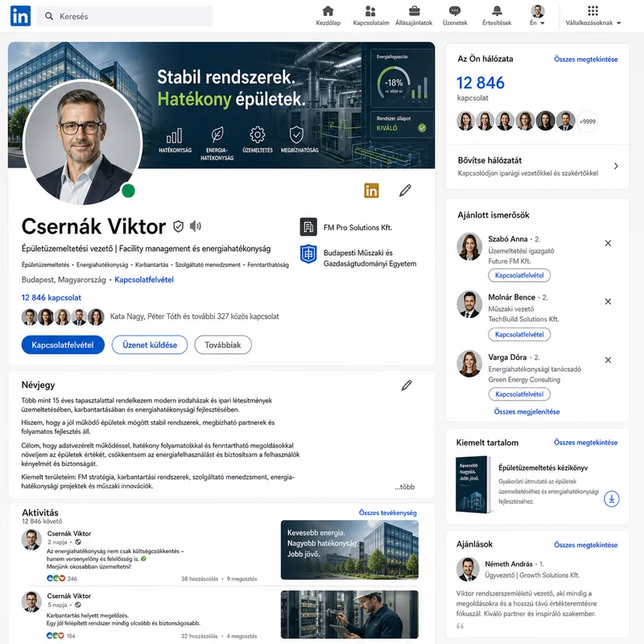
Task: Open the Kapcsolatfelvétel contact info link
Action: click(x=144, y=279)
